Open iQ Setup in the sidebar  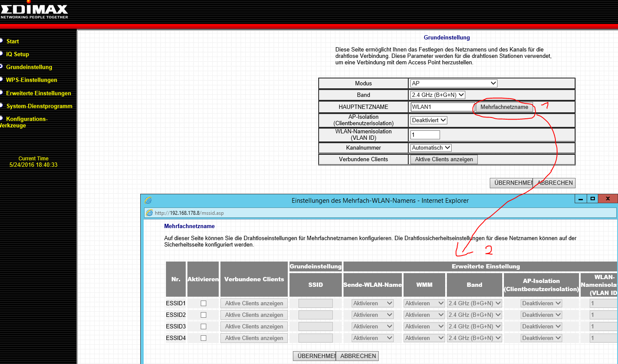[x=18, y=54]
